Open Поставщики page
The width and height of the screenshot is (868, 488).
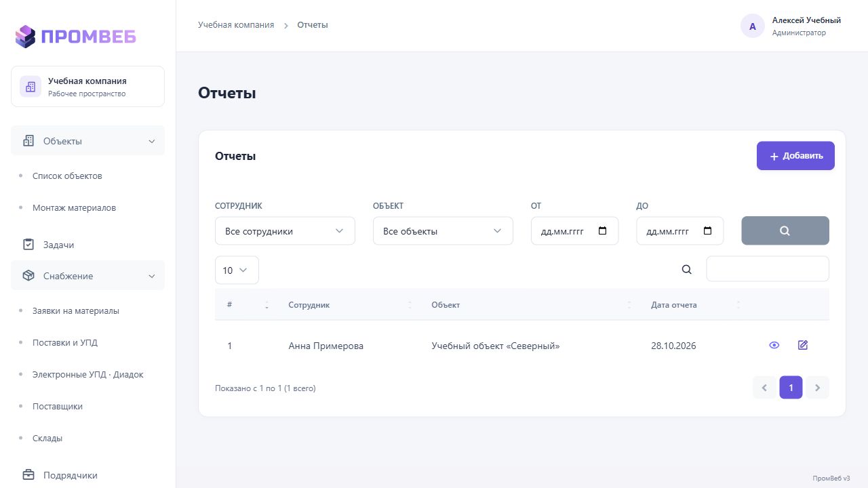(58, 406)
